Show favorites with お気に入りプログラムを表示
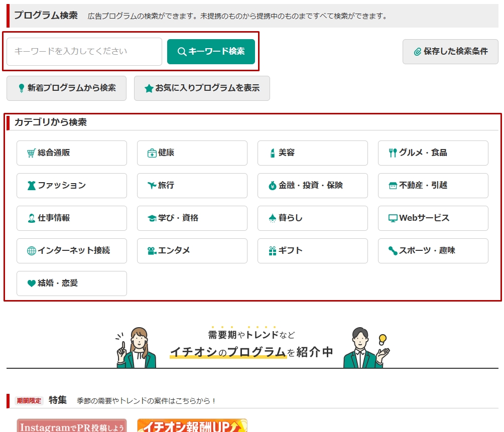 click(202, 88)
